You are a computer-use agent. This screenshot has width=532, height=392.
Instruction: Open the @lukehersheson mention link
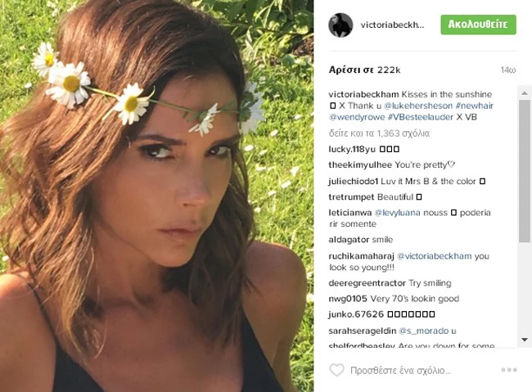(x=418, y=106)
